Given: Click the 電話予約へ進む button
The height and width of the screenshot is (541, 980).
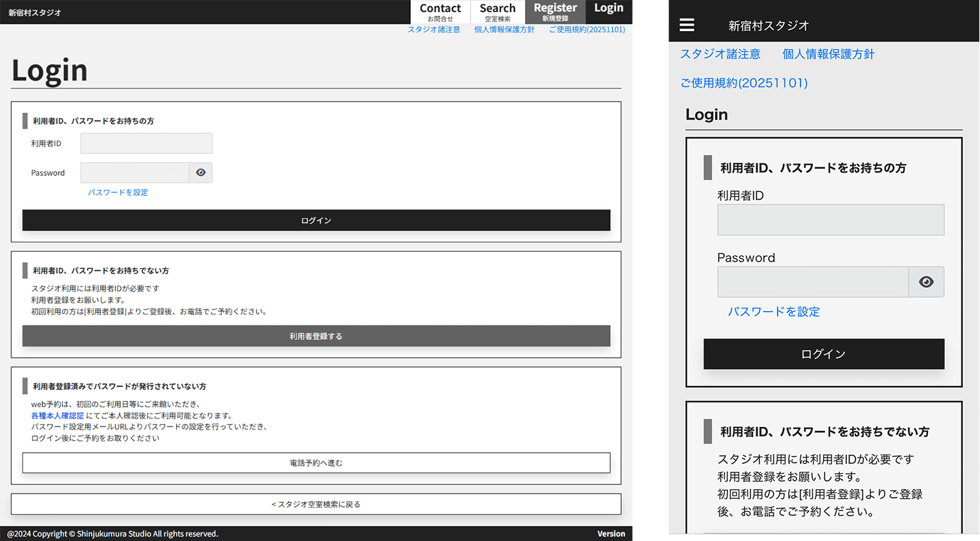Looking at the screenshot, I should pos(316,463).
